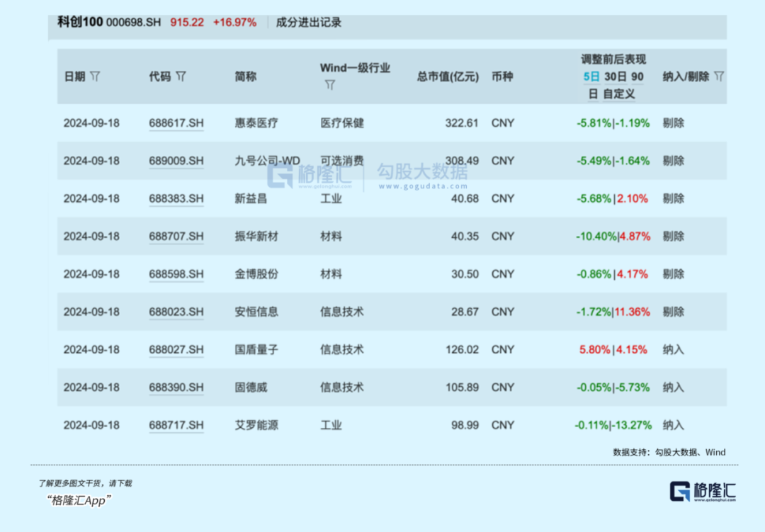Choose the 自定义 period option
This screenshot has height=532, width=765.
(x=618, y=94)
